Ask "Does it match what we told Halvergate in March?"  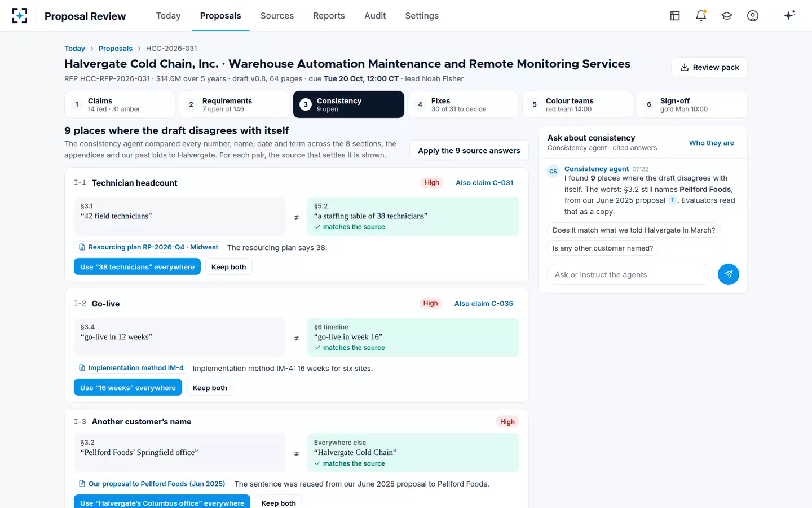click(x=634, y=230)
